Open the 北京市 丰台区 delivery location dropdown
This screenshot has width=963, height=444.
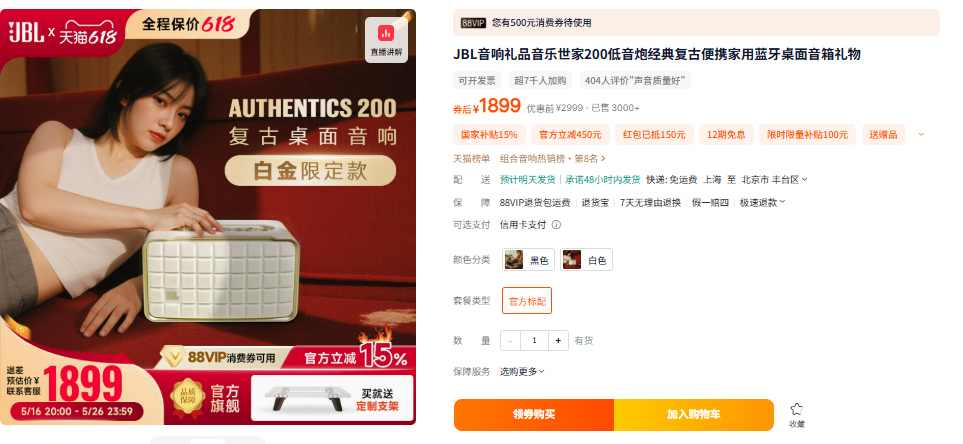774,179
